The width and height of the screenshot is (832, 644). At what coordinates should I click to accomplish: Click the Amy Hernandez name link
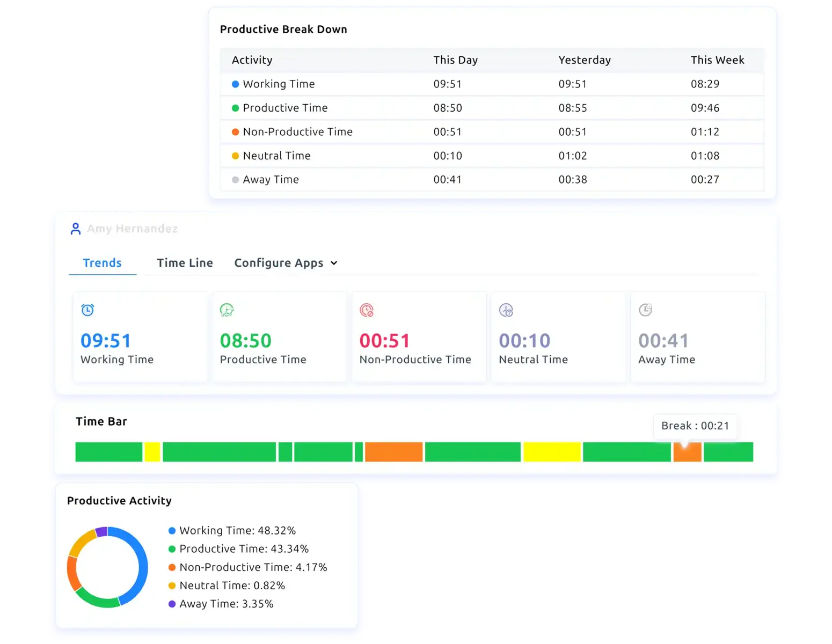pos(133,228)
